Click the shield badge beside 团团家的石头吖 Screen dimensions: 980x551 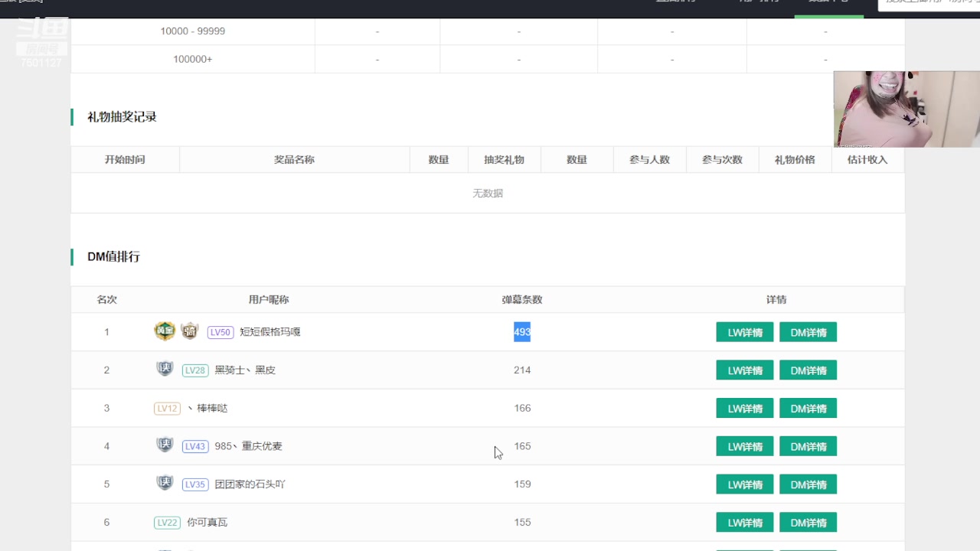[x=165, y=484]
